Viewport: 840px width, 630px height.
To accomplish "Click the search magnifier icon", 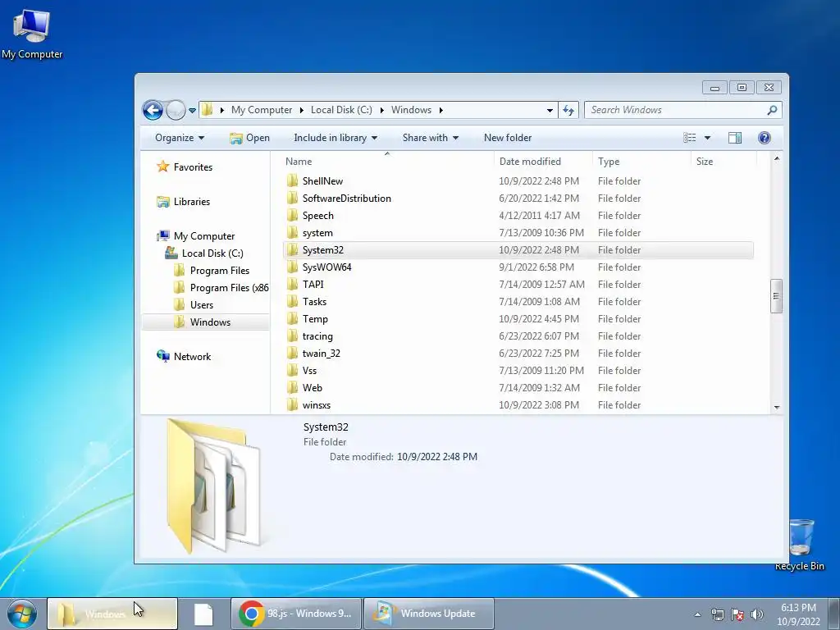I will point(772,110).
